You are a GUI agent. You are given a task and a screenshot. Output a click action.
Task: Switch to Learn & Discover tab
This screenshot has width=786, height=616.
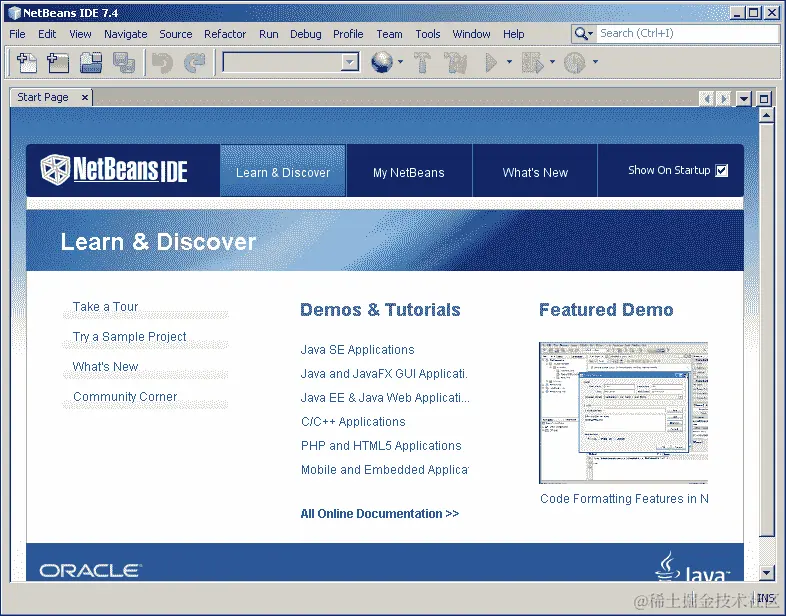pos(283,170)
